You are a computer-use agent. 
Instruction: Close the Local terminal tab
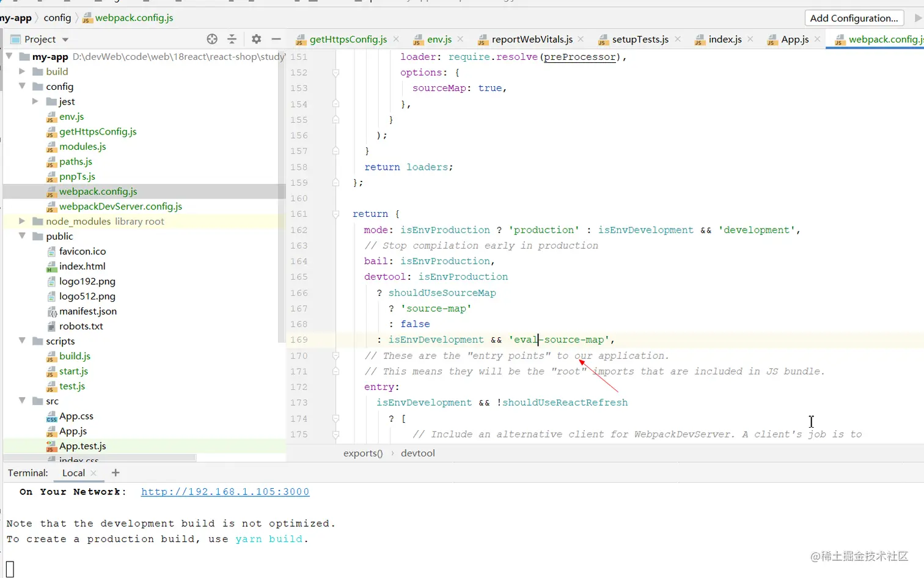coord(94,473)
